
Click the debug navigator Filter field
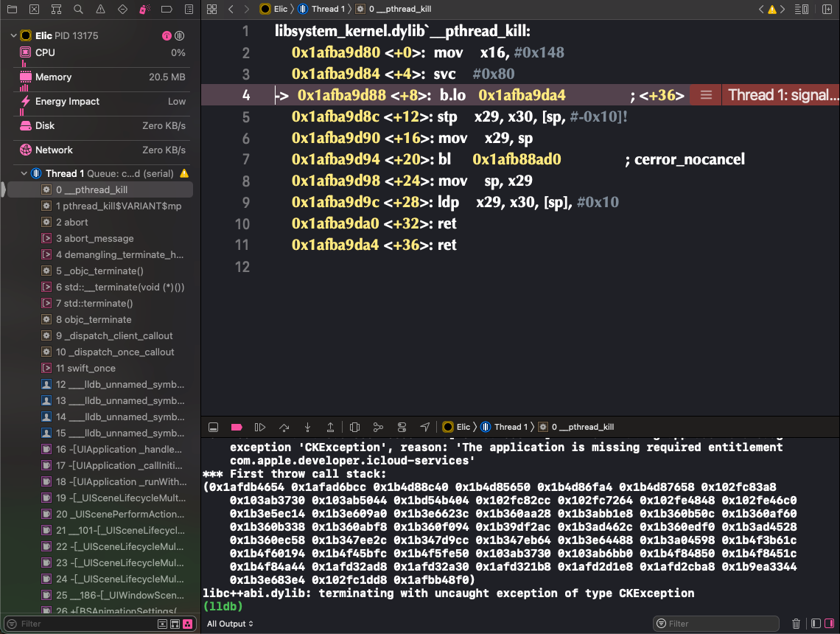click(x=85, y=624)
